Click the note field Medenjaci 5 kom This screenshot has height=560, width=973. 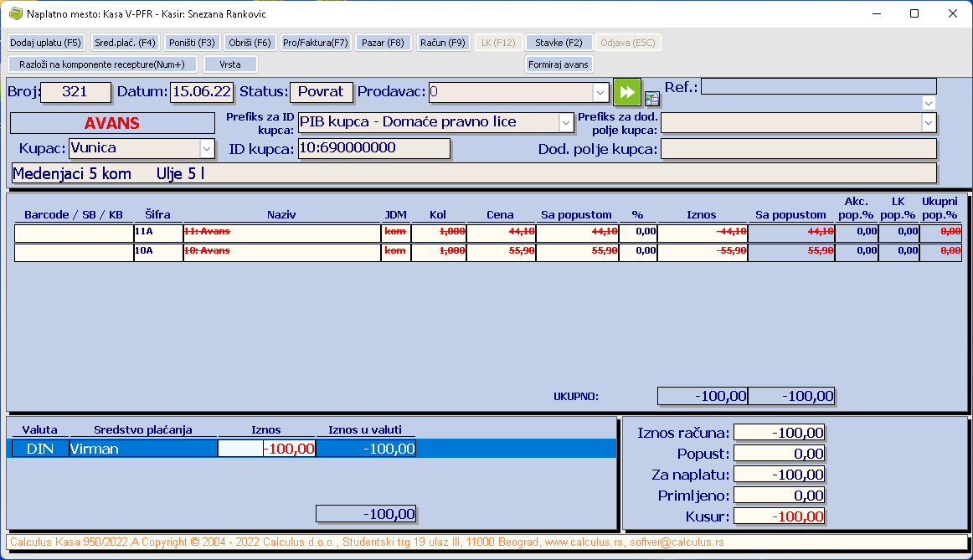click(474, 173)
